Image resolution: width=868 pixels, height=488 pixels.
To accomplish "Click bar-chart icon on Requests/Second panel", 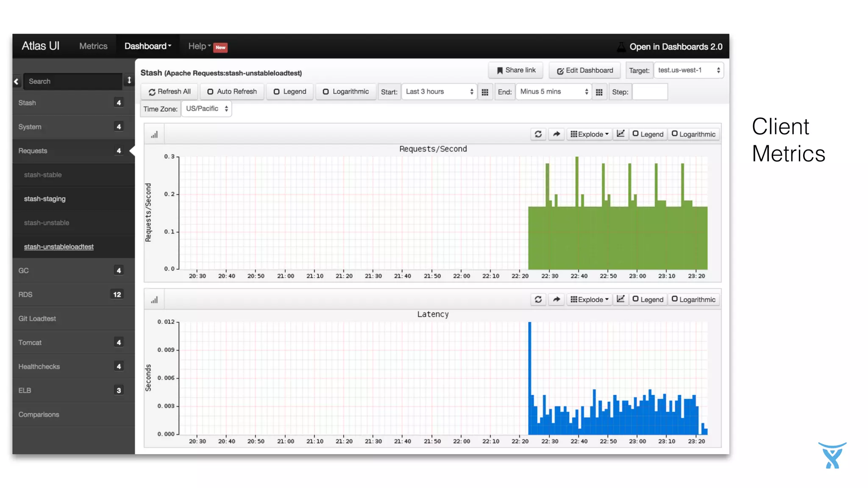I will tap(154, 135).
